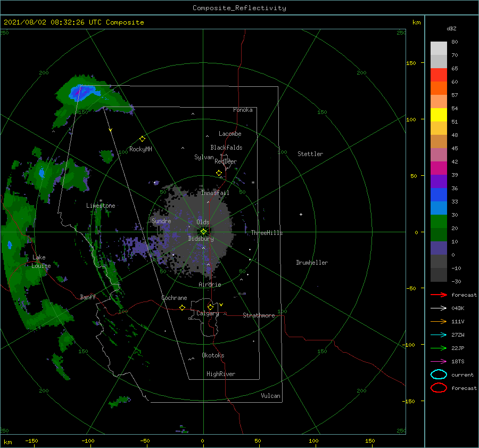Pick the light blue swatch in dBZ scale
The image size is (479, 448).
[x=439, y=208]
